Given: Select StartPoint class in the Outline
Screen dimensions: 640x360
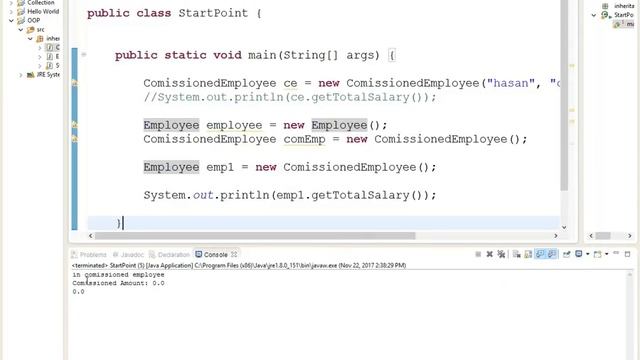Looking at the screenshot, I should coord(618,15).
